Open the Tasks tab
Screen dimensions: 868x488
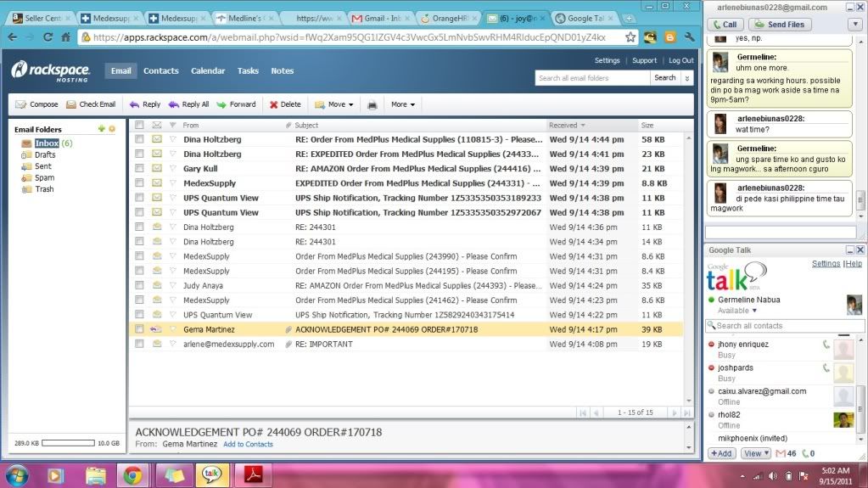pos(248,70)
